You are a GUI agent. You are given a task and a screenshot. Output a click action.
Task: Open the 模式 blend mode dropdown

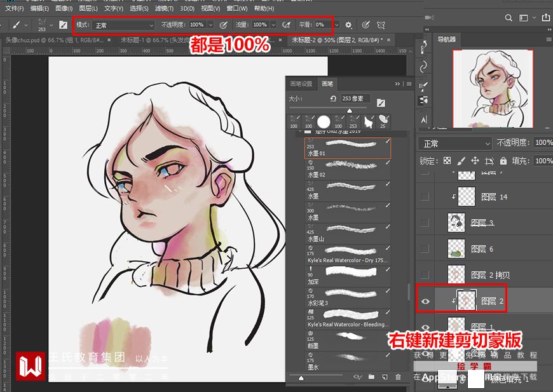123,25
